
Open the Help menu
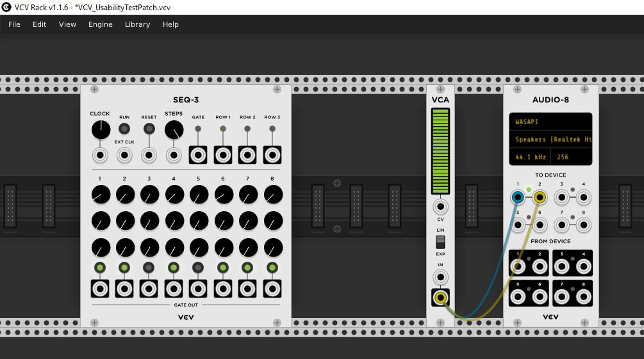coord(170,24)
